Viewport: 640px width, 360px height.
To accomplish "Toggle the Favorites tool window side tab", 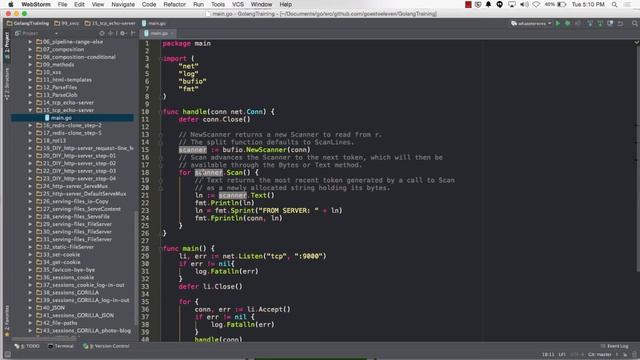I will (7, 321).
